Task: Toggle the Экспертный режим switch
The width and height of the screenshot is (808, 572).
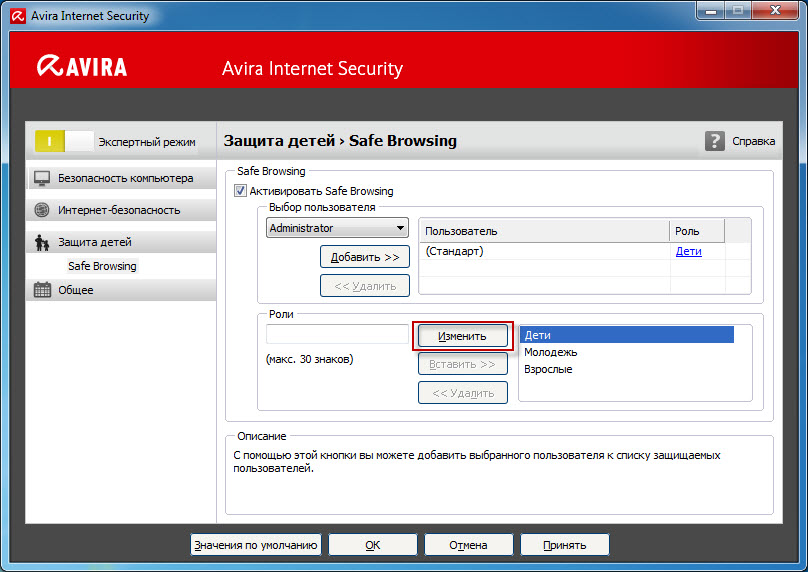Action: (x=64, y=141)
